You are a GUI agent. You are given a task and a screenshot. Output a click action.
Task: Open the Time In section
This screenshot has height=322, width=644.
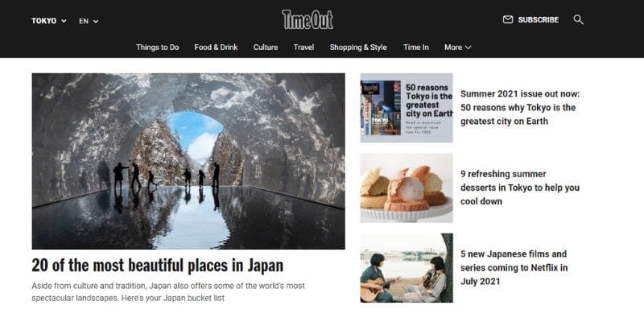pos(416,47)
